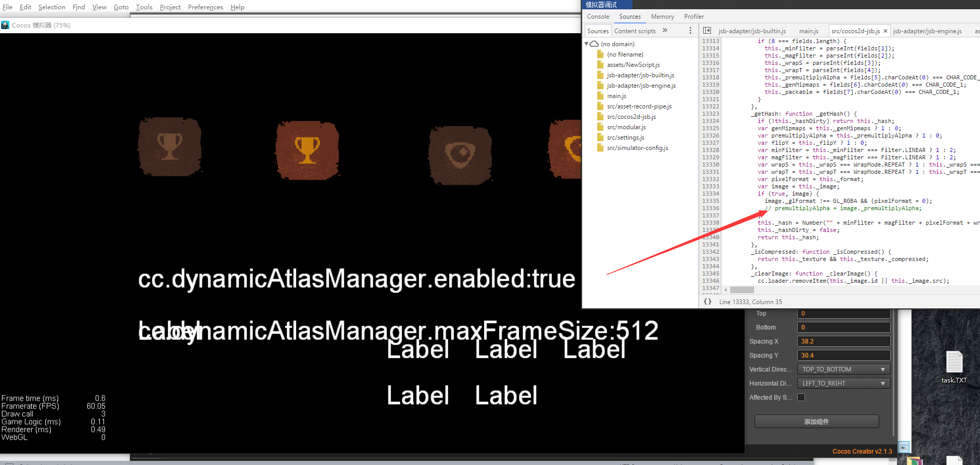
Task: Toggle the file navigator sidebar icon
Action: pos(707,31)
